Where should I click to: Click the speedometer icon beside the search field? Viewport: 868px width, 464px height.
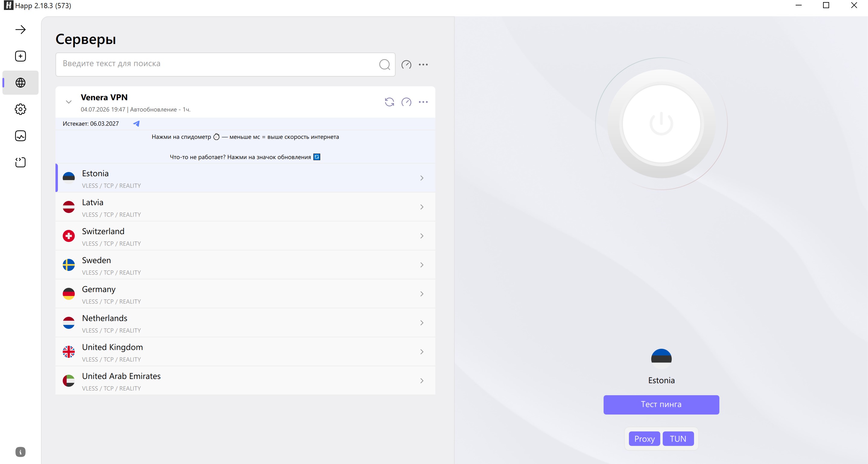[406, 64]
